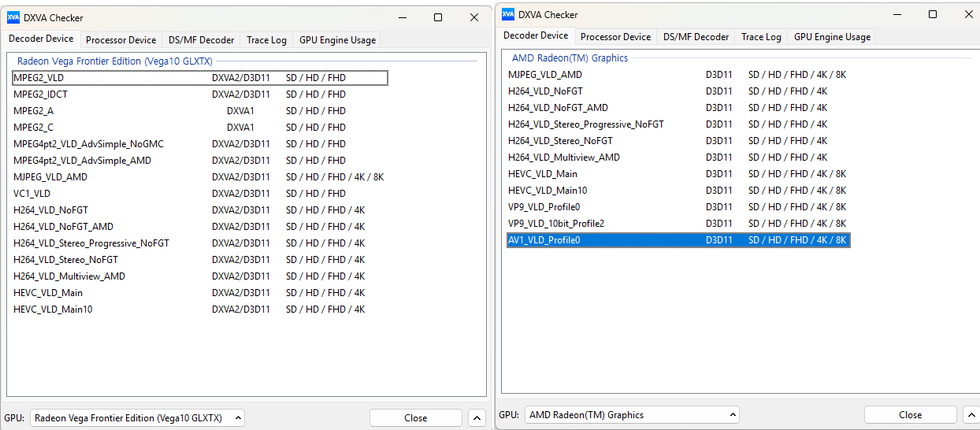Switch to DS/MF Decoder tab in right window
This screenshot has width=980, height=430.
[x=696, y=37]
